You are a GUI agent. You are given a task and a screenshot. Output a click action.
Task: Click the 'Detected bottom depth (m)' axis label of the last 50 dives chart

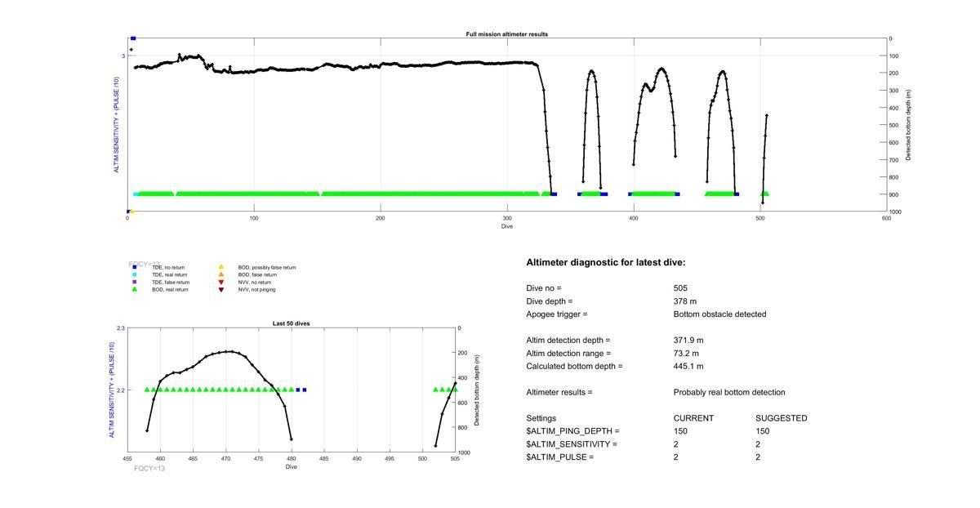click(476, 390)
